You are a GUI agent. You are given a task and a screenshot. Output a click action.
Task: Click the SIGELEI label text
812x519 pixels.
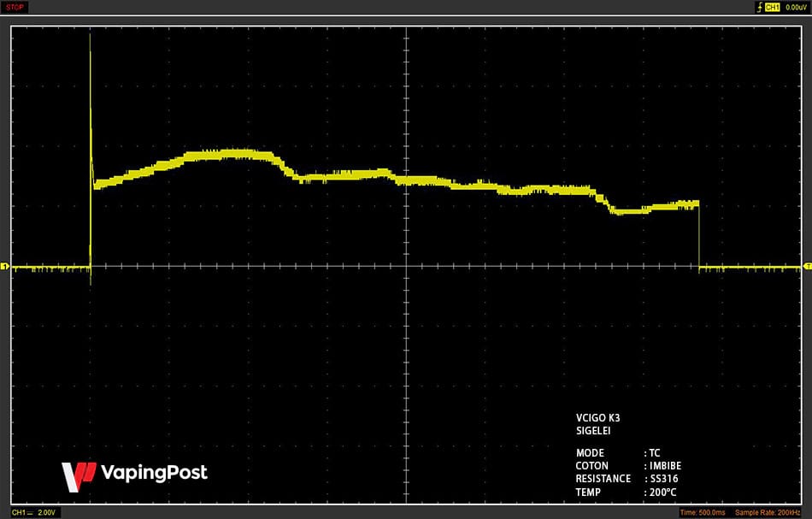click(593, 431)
